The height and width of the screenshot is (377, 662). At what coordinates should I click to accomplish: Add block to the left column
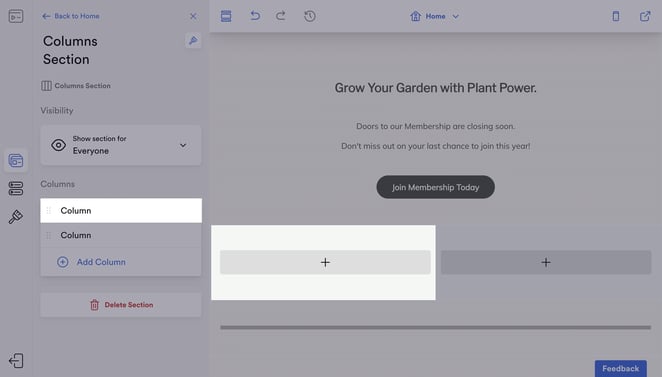(x=325, y=262)
